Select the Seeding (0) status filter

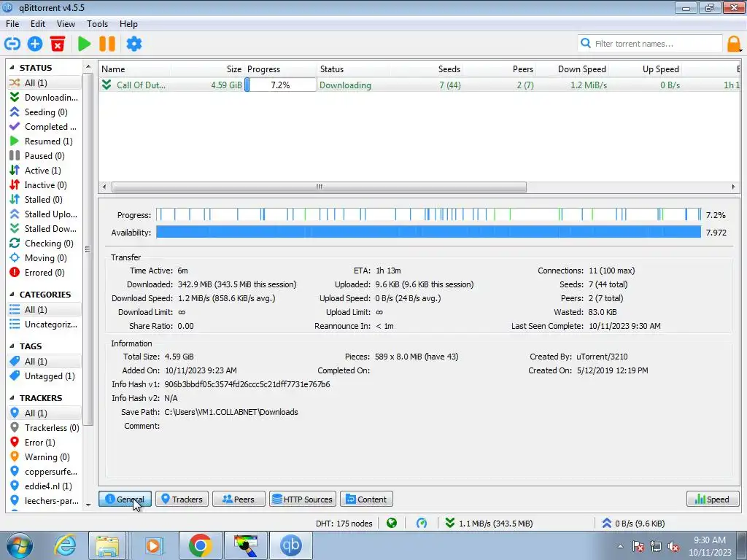tap(44, 112)
